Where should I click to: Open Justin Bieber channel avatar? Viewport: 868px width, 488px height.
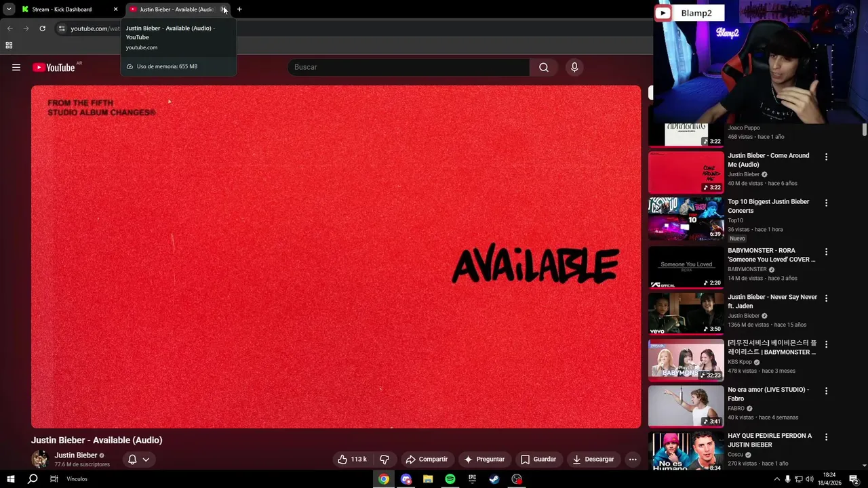coord(40,459)
